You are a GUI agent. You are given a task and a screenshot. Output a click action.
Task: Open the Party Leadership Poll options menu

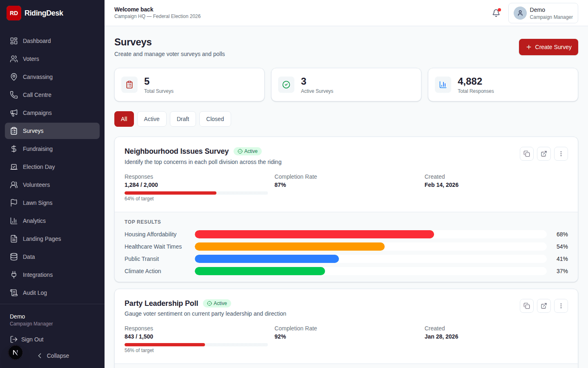pyautogui.click(x=561, y=306)
